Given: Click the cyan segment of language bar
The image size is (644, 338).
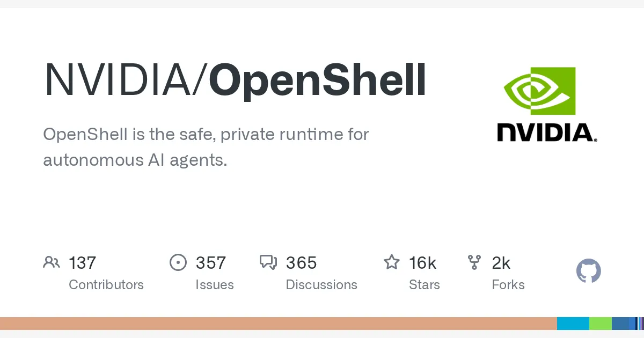Looking at the screenshot, I should 573,324.
